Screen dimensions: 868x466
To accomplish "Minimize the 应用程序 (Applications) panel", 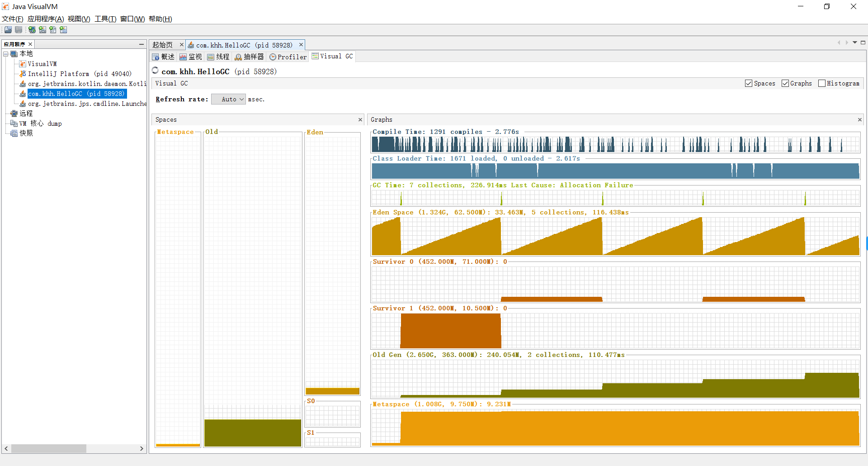I will tap(141, 44).
